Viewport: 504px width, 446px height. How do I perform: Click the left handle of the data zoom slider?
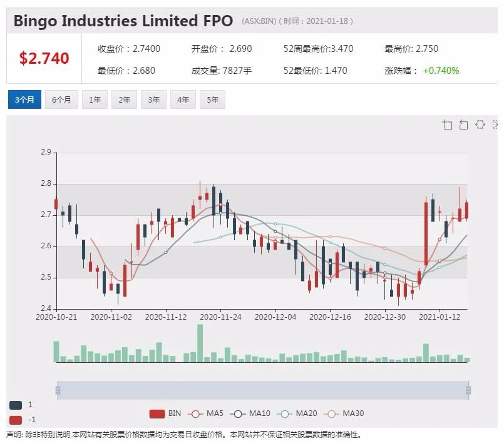click(58, 390)
